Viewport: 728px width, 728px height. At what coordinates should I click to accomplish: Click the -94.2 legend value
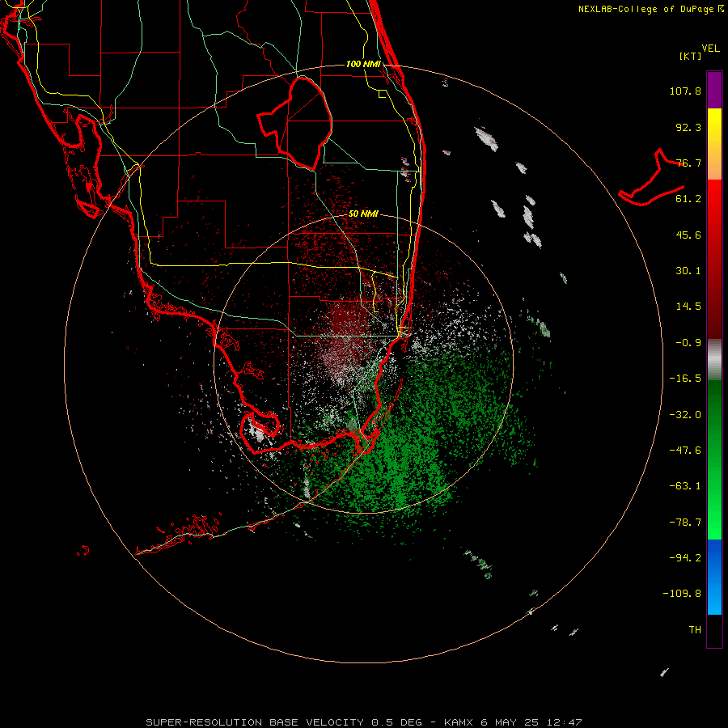pos(685,557)
